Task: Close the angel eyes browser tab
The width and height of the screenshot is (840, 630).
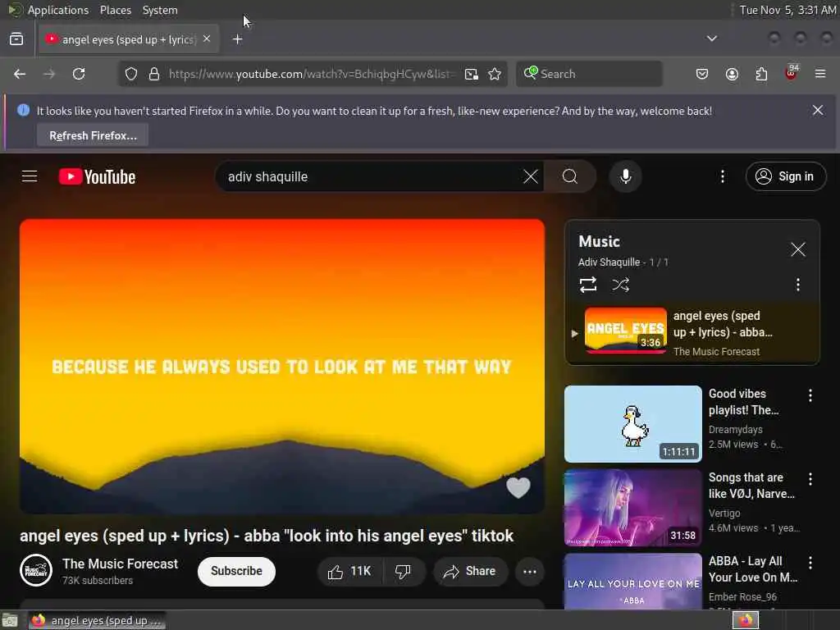Action: click(207, 39)
